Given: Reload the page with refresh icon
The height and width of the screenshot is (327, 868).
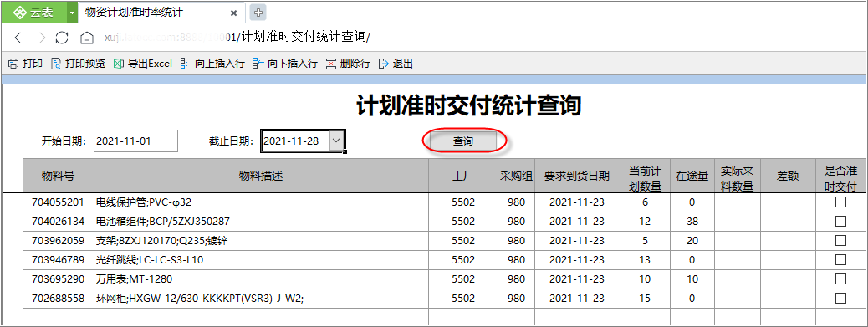Looking at the screenshot, I should click(62, 38).
